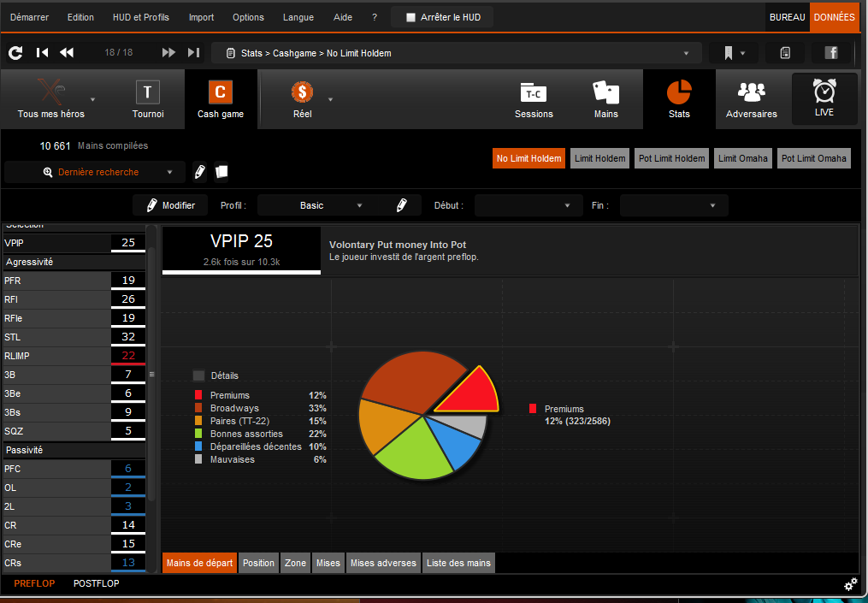Image resolution: width=868 pixels, height=603 pixels.
Task: Open settings gears icon at bottom right
Action: 850,585
